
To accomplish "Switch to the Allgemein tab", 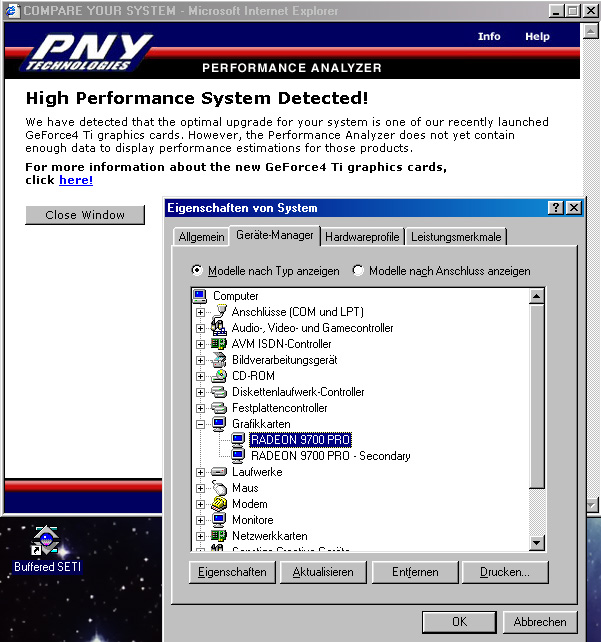I will (201, 237).
